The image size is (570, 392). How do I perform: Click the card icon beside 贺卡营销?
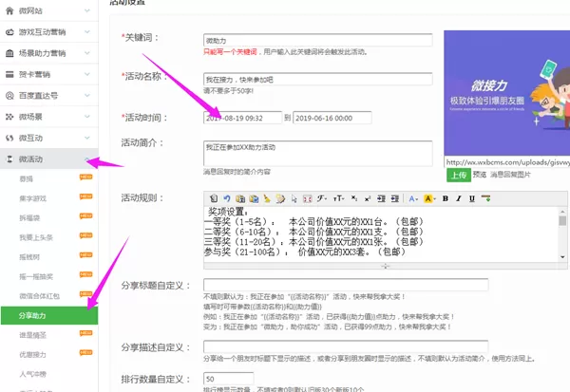point(9,74)
